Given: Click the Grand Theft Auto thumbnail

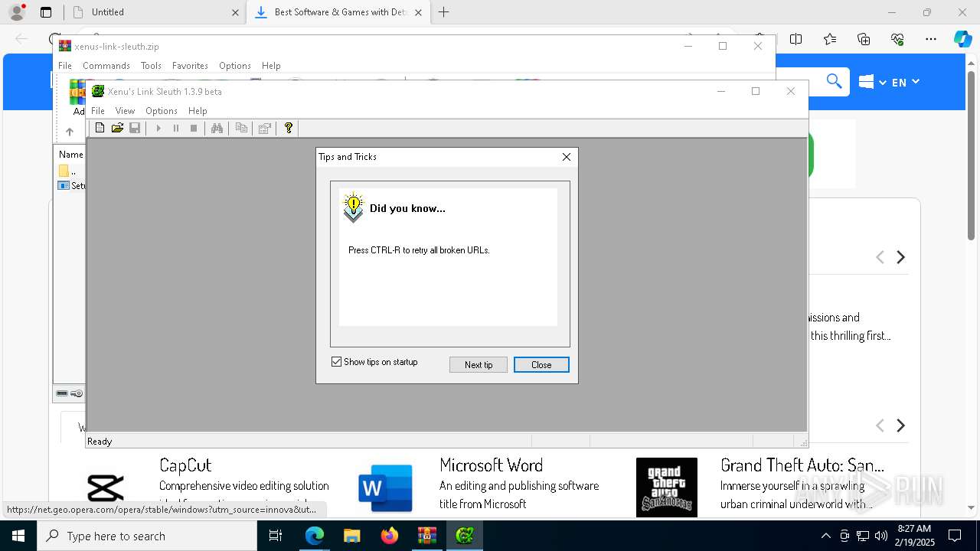Looking at the screenshot, I should pyautogui.click(x=667, y=487).
